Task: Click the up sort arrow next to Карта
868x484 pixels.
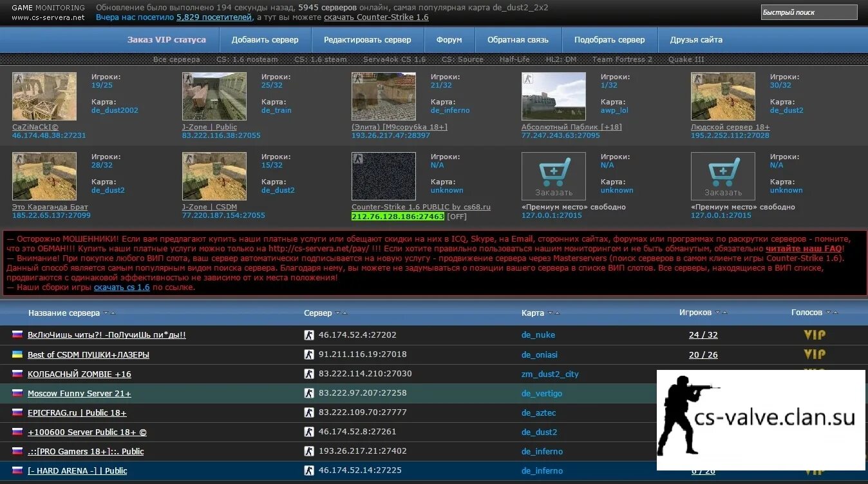Action: 558,313
